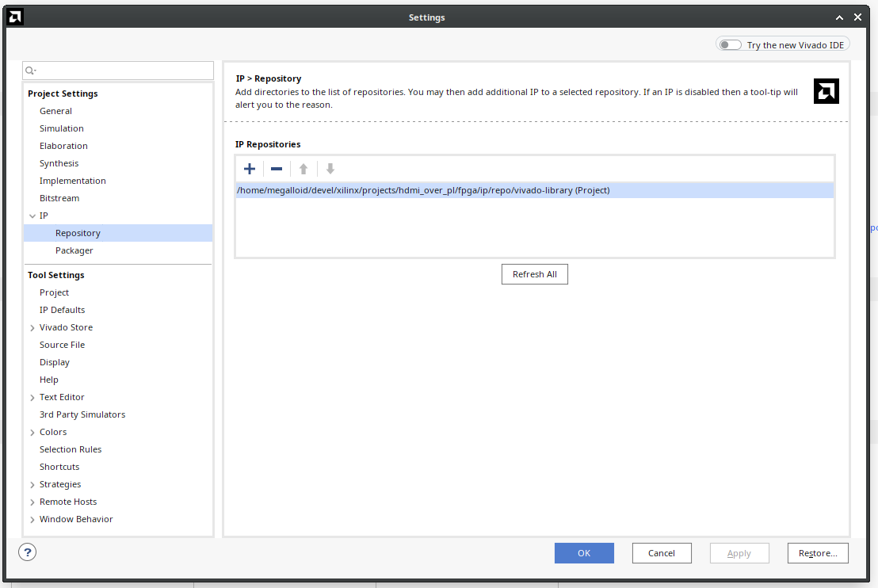Select the vivado-library repository path entry
The width and height of the screenshot is (878, 588).
535,190
